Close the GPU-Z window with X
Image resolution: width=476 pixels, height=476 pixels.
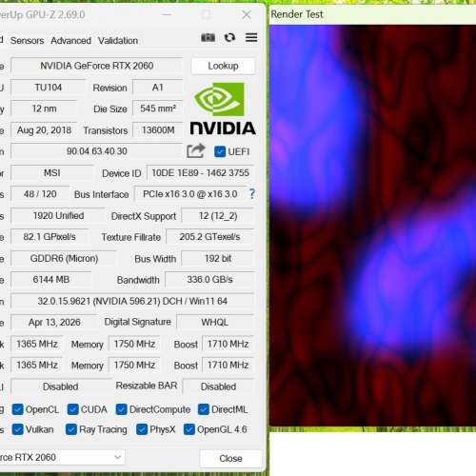pos(247,14)
